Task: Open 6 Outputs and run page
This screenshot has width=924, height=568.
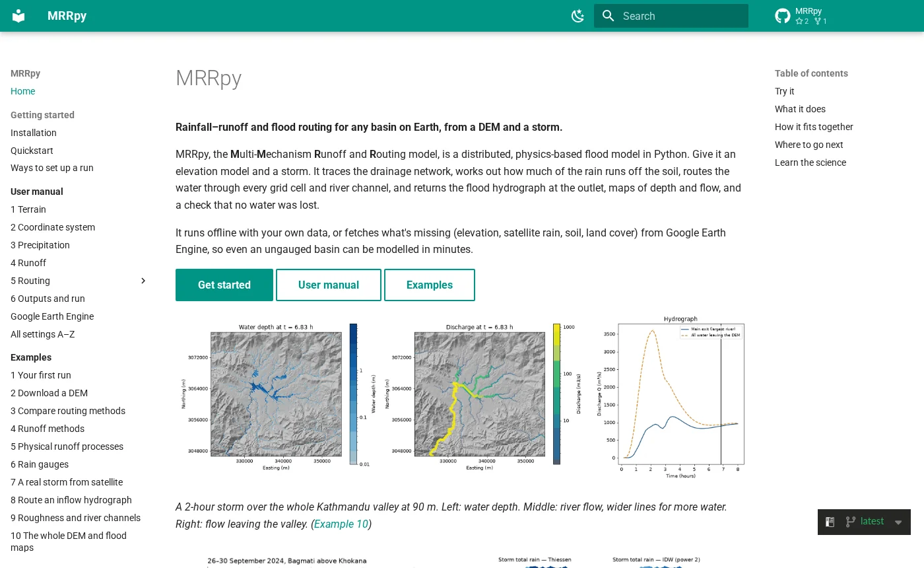Action: (48, 299)
